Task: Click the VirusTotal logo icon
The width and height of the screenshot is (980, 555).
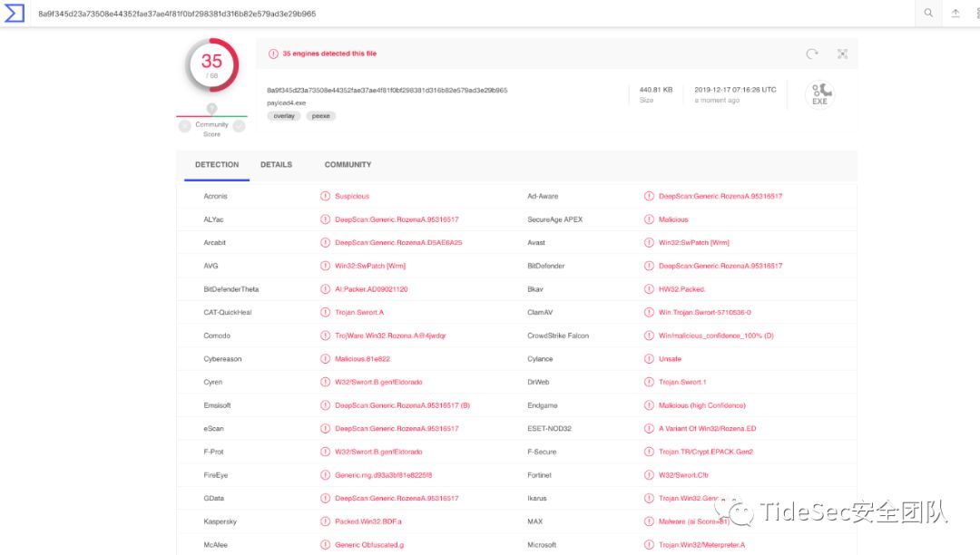Action: (x=14, y=13)
